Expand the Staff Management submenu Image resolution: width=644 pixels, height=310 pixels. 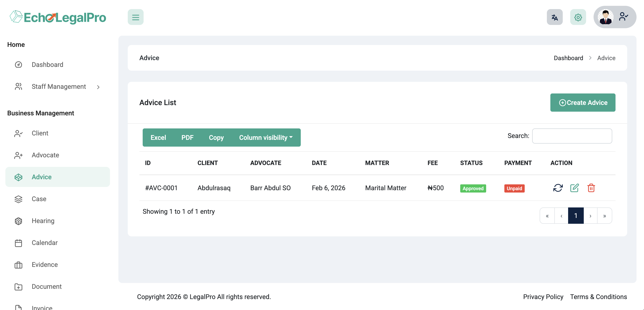coord(59,87)
